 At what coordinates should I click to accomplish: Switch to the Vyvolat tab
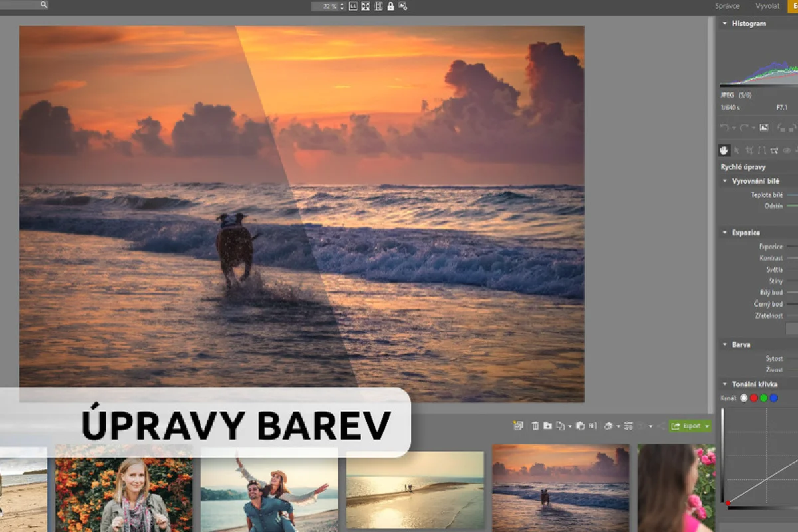767,5
